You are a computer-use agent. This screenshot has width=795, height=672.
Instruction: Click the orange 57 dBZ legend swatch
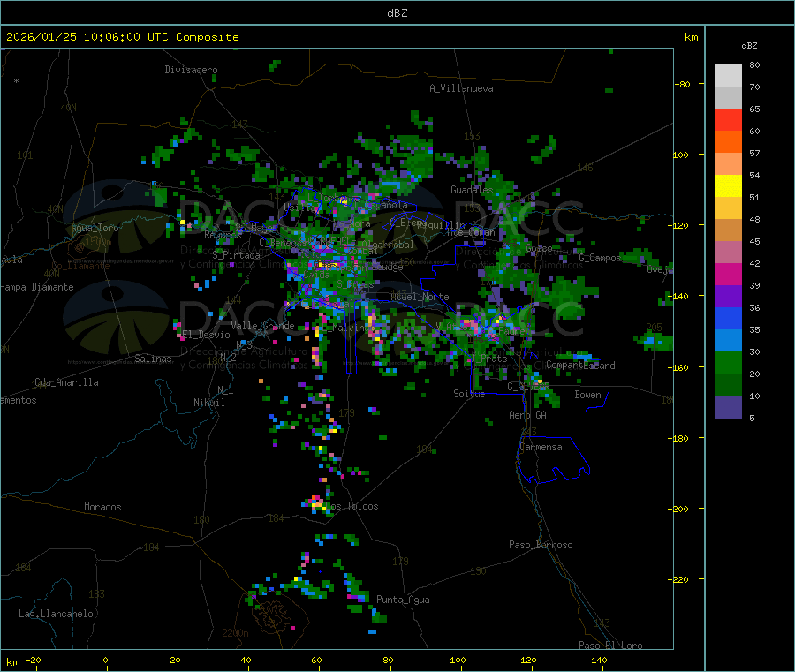pos(728,142)
